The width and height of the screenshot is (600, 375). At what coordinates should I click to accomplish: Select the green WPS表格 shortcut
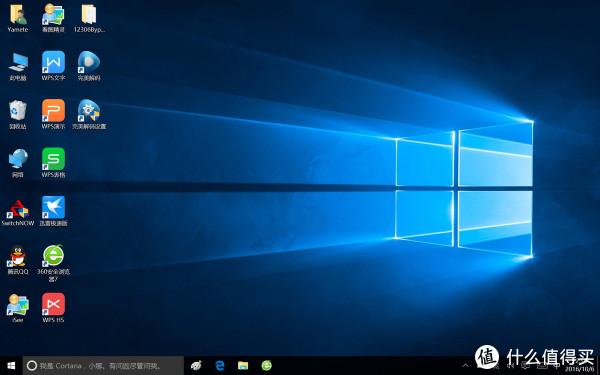tap(53, 163)
